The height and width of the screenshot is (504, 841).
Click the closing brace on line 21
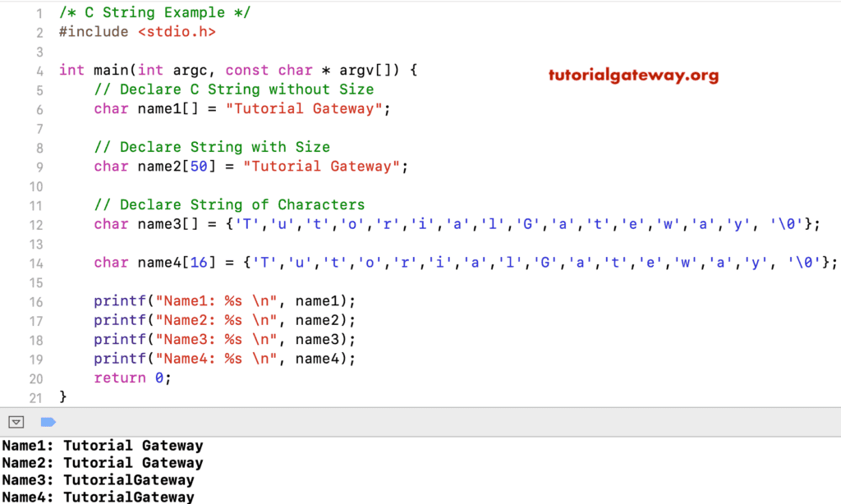(62, 396)
